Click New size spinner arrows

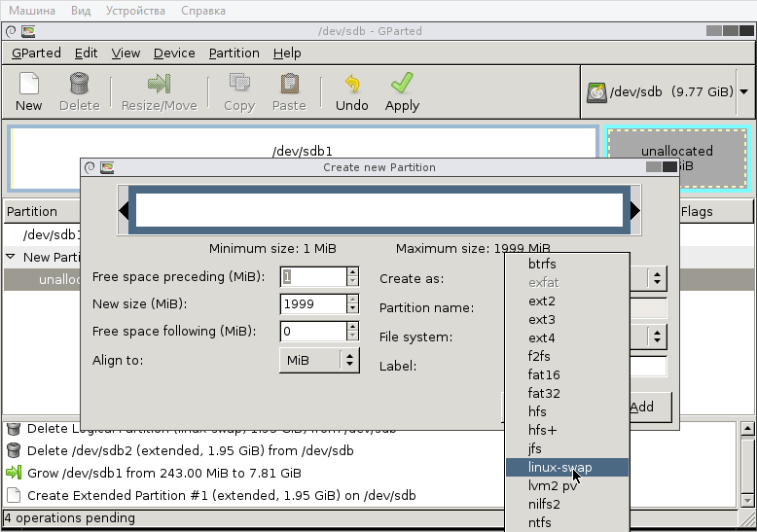(352, 303)
